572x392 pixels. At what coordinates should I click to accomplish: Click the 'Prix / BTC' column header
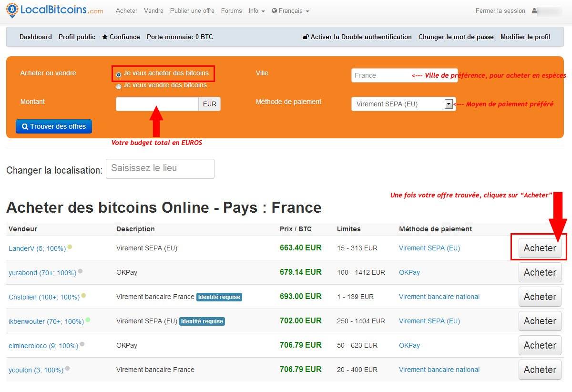[296, 229]
